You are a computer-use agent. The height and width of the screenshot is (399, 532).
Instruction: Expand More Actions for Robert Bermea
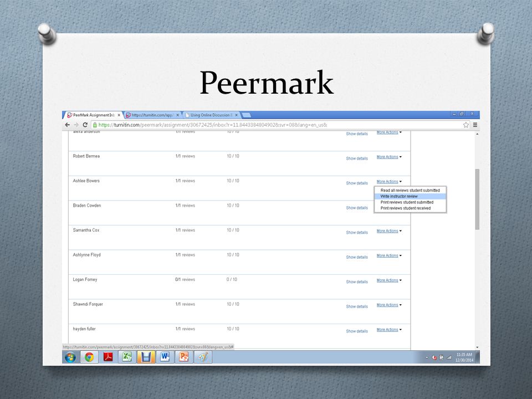[389, 157]
